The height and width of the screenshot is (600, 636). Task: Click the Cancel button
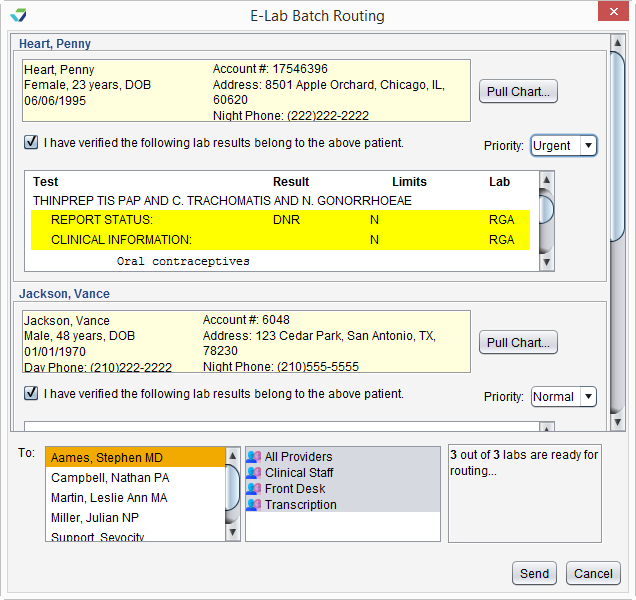tap(593, 574)
